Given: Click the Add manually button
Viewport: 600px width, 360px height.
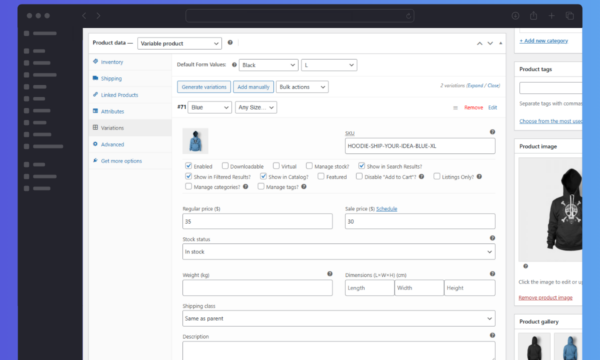Looking at the screenshot, I should 253,87.
